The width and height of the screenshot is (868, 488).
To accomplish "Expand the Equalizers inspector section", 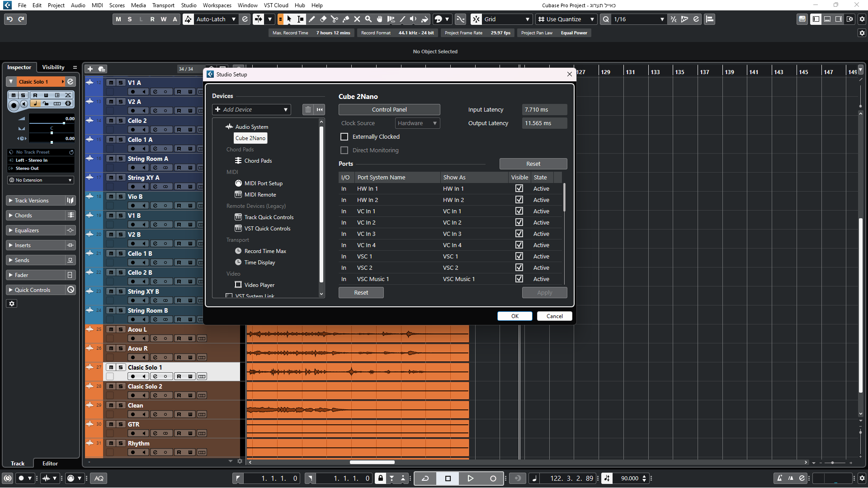I will 27,230.
